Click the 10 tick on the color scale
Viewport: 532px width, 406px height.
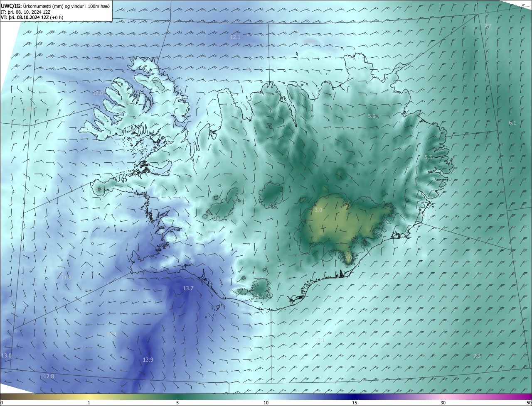266,403
